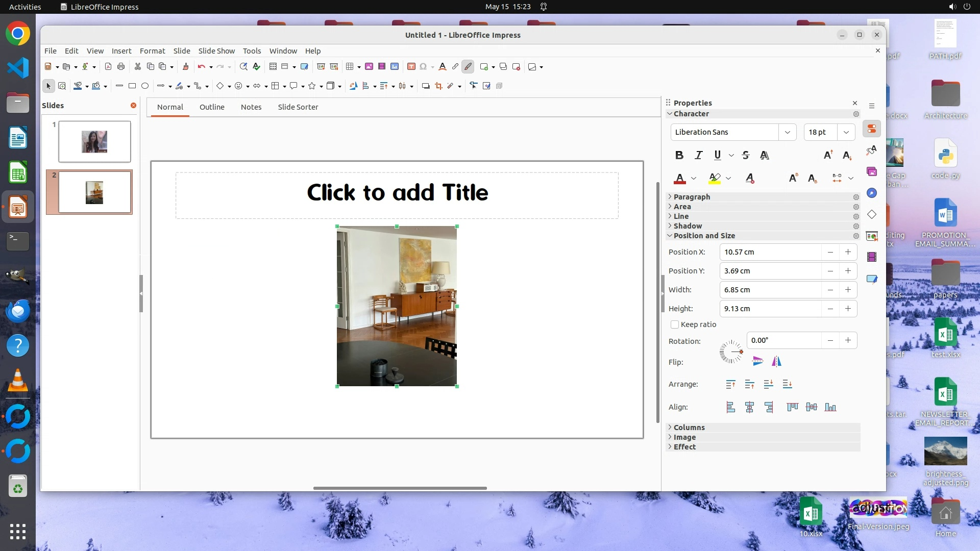
Task: Toggle Underline formatting
Action: (717, 155)
